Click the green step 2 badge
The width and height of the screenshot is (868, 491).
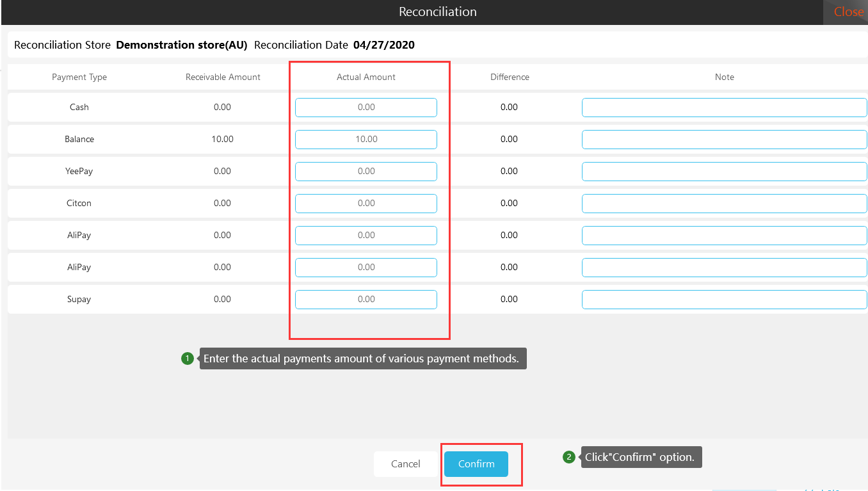click(568, 457)
